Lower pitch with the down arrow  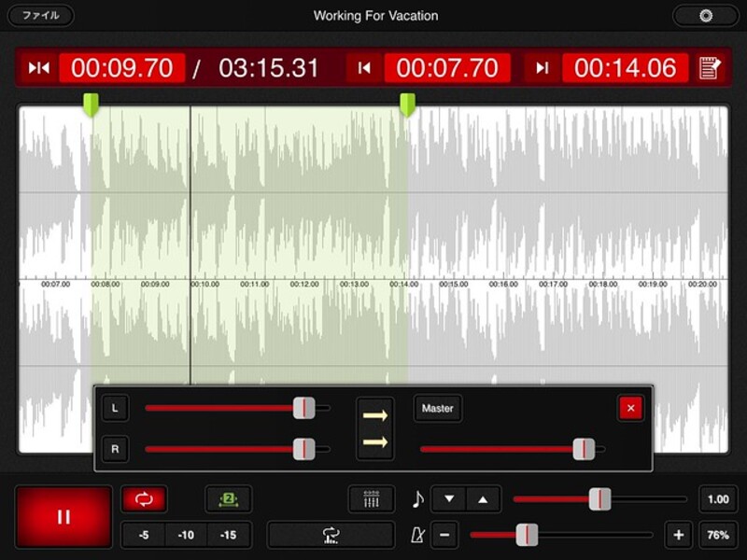click(x=449, y=499)
